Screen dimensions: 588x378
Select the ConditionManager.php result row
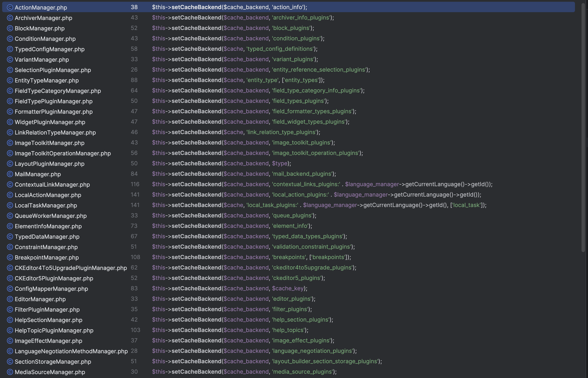click(45, 39)
